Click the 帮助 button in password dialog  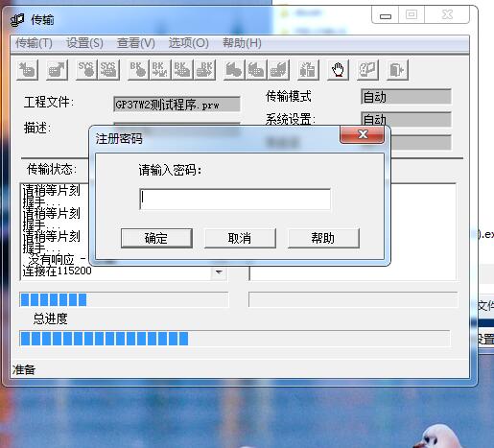click(x=323, y=238)
